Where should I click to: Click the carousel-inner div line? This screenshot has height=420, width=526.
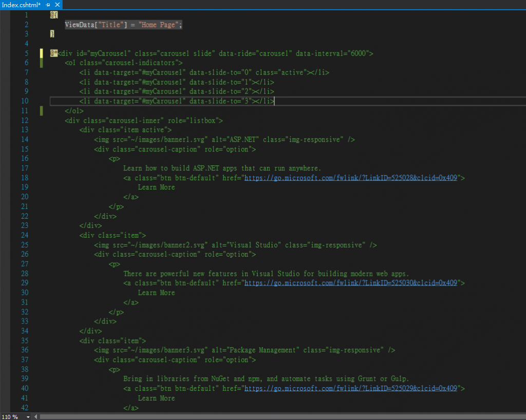(144, 120)
